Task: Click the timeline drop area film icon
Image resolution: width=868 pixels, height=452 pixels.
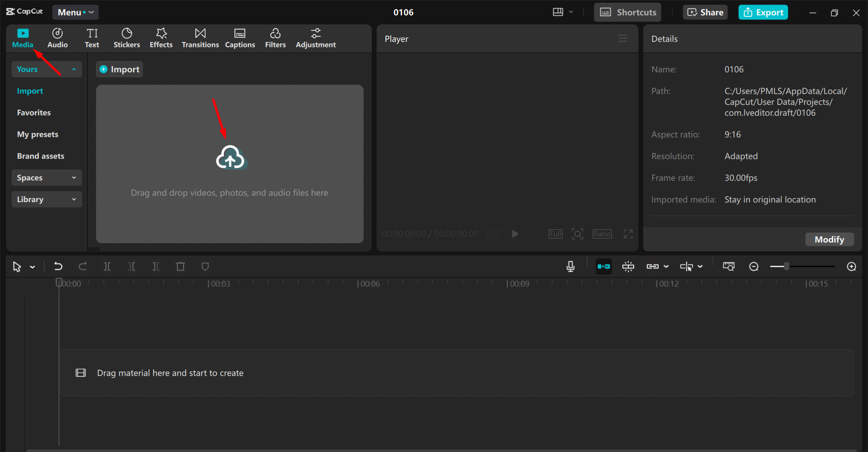Action: click(81, 373)
